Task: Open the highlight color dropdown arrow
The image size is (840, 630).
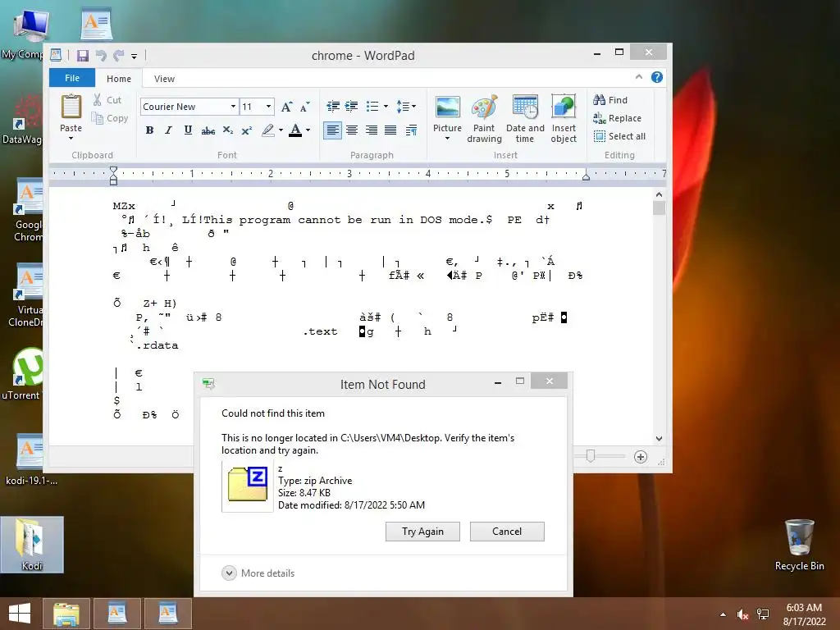Action: tap(281, 130)
